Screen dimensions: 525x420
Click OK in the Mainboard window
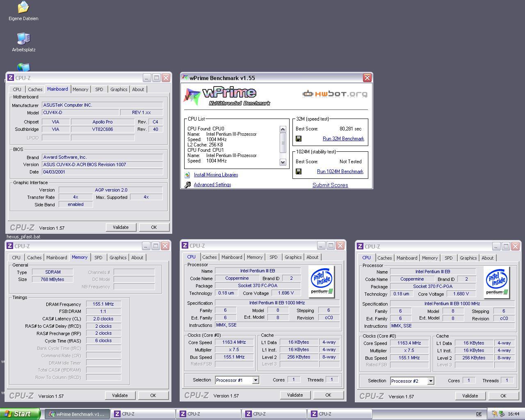pyautogui.click(x=154, y=227)
